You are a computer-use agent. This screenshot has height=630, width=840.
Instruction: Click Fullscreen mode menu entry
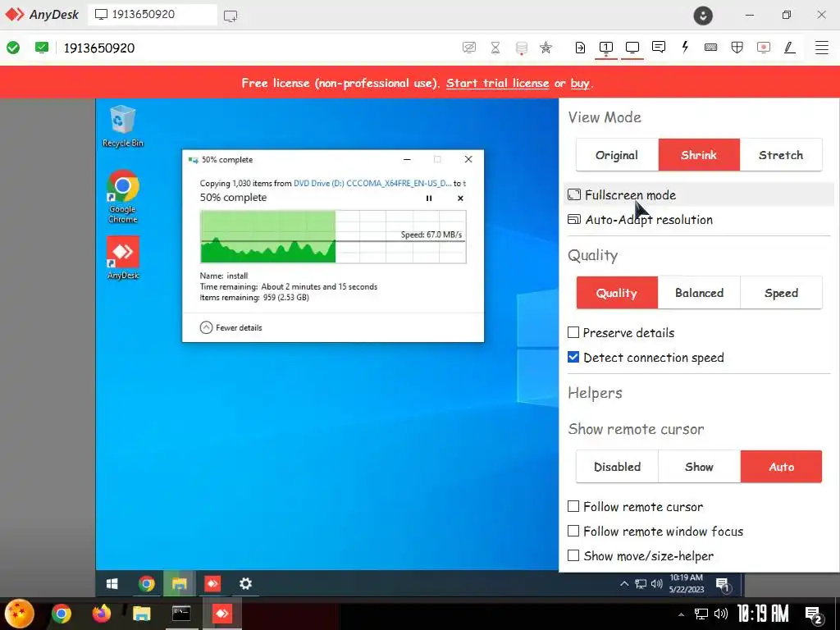click(699, 195)
